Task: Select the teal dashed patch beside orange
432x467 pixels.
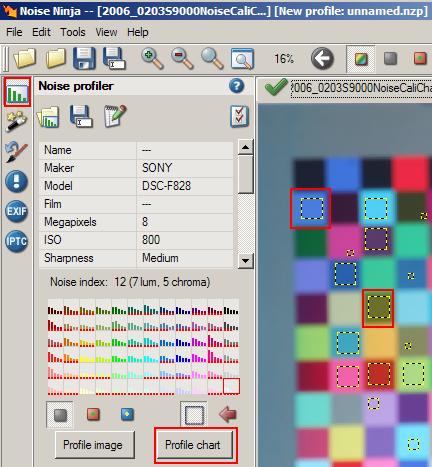Action: click(x=348, y=342)
